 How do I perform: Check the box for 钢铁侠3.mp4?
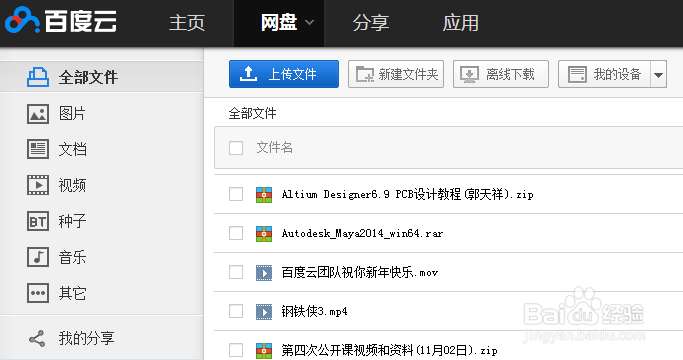point(236,311)
